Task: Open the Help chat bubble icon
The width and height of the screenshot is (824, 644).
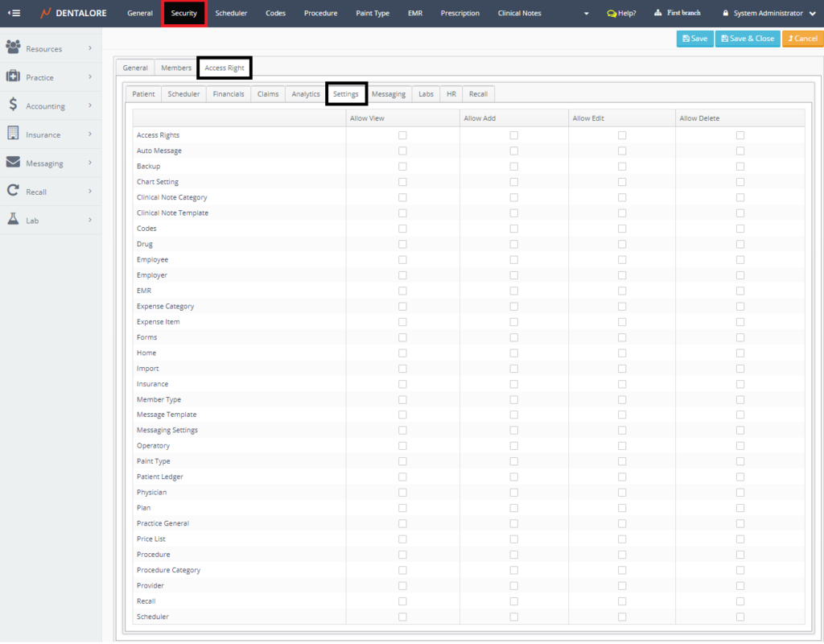Action: 612,14
